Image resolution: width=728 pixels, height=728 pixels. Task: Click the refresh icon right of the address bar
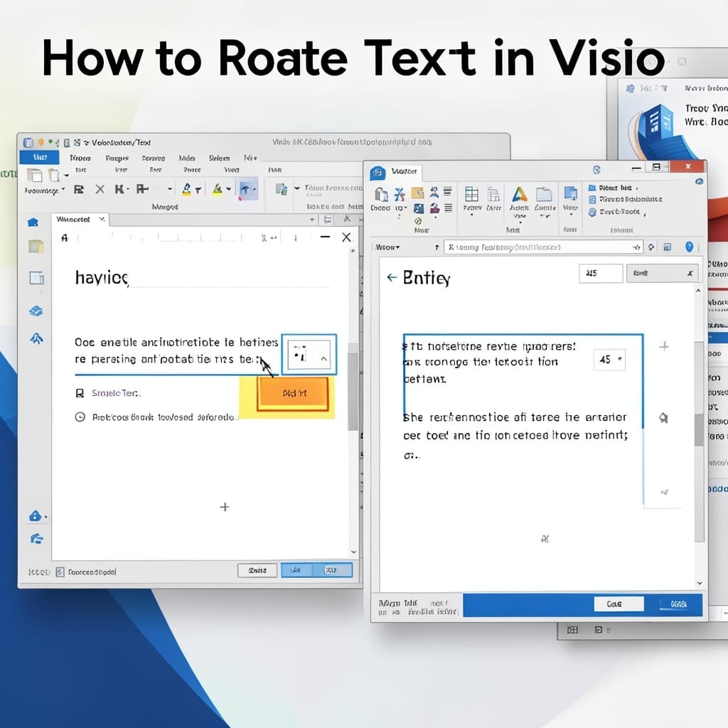652,247
